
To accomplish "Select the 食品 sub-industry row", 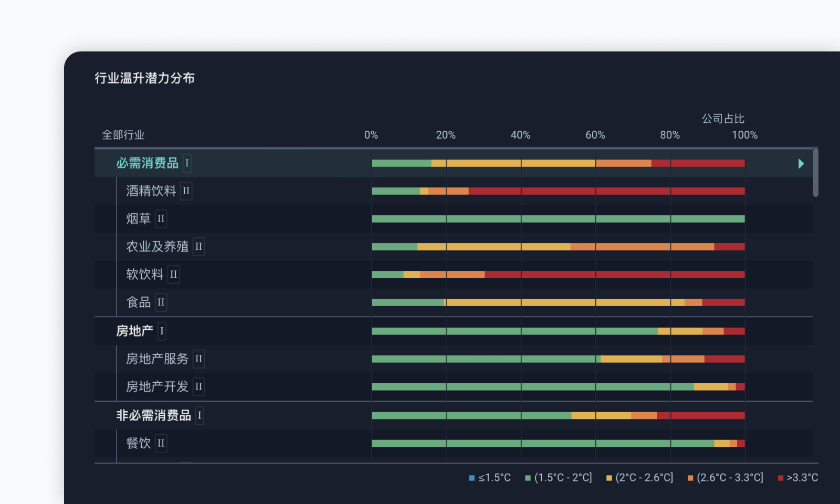I will click(x=454, y=302).
